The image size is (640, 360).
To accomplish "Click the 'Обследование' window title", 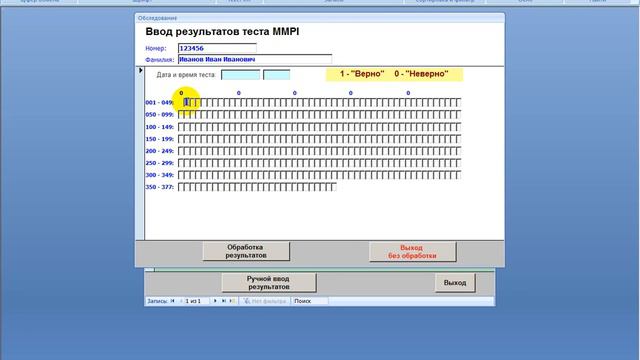I will tap(158, 18).
